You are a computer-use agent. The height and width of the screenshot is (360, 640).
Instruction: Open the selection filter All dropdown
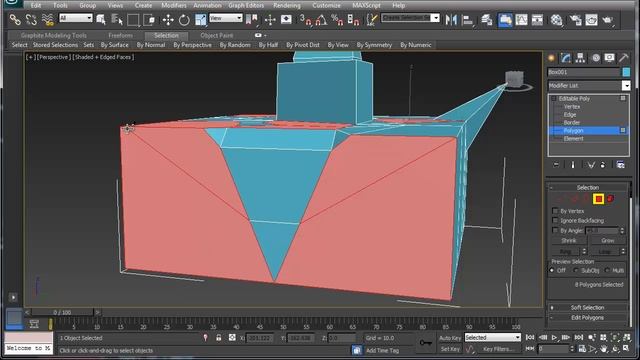pos(76,18)
